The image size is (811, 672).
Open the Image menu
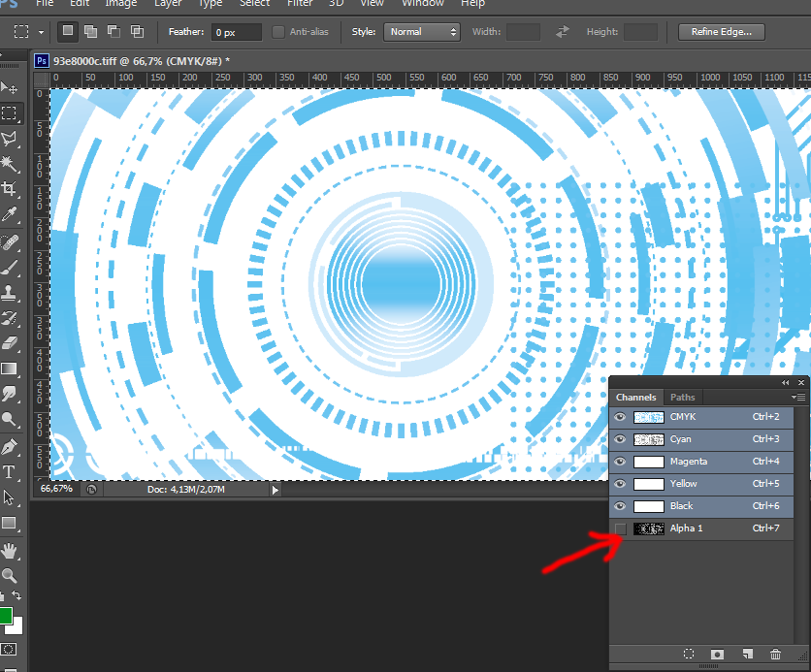click(x=121, y=3)
